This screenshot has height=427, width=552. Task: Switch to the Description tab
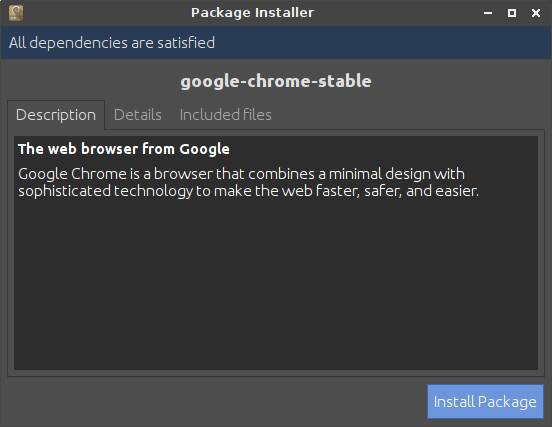click(56, 115)
